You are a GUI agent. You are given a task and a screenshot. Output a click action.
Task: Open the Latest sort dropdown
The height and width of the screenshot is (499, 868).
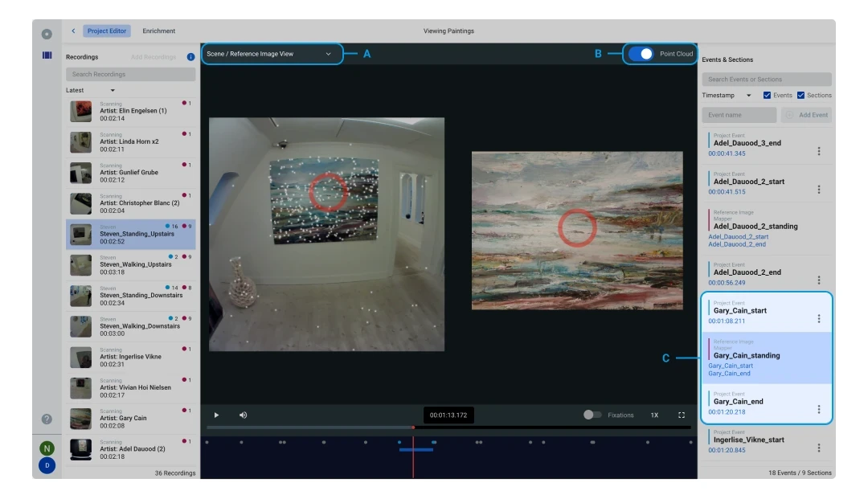[90, 90]
